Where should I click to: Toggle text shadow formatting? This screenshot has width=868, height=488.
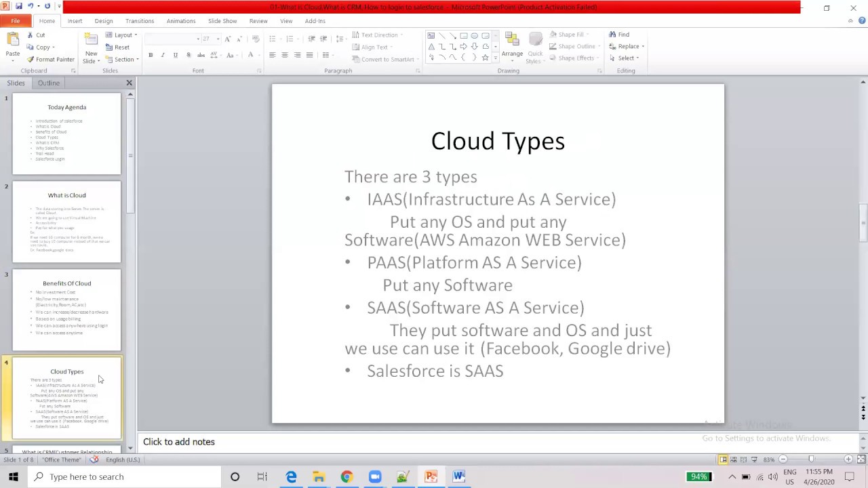point(189,55)
